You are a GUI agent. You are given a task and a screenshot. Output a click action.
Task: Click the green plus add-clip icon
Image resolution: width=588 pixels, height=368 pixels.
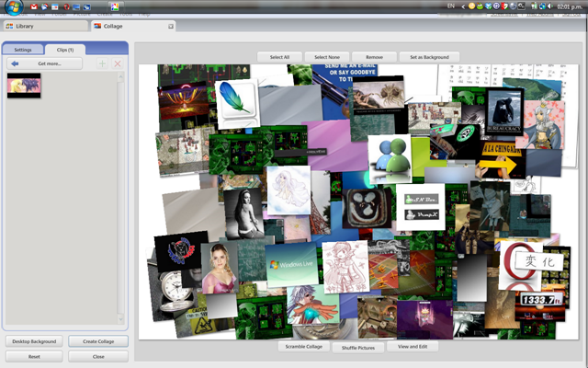[x=102, y=63]
